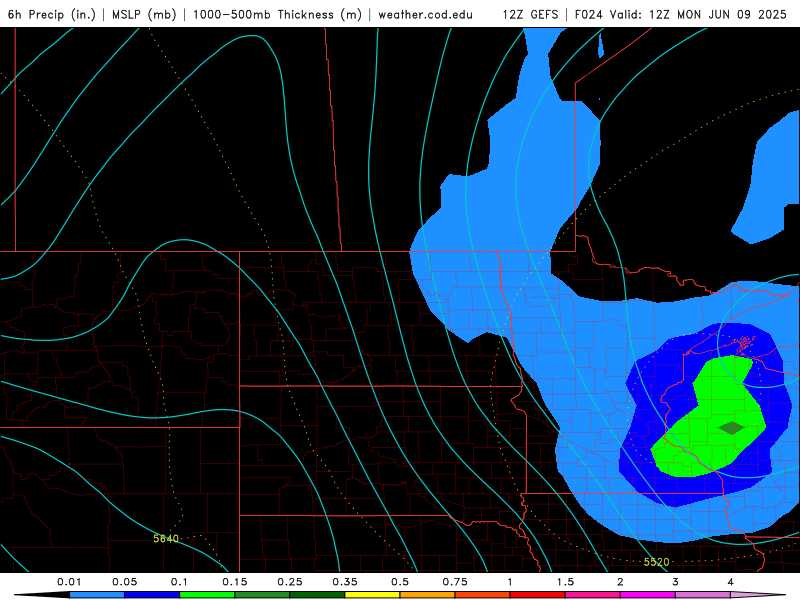Click the '1000-500mb Thickness (m)' header label

point(277,14)
